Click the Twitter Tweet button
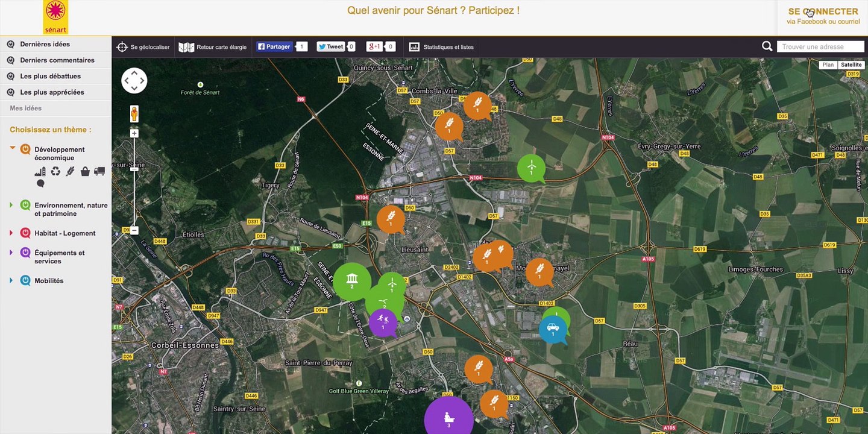The height and width of the screenshot is (434, 868). [331, 46]
